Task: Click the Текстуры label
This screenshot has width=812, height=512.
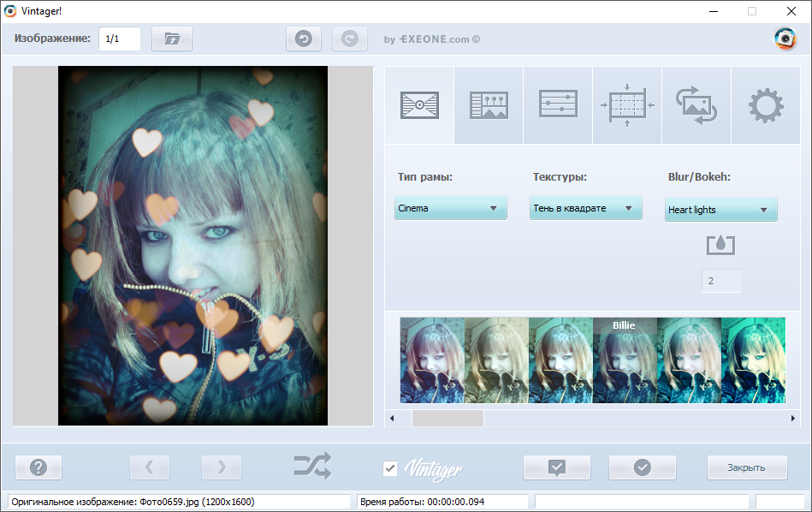Action: click(x=560, y=176)
